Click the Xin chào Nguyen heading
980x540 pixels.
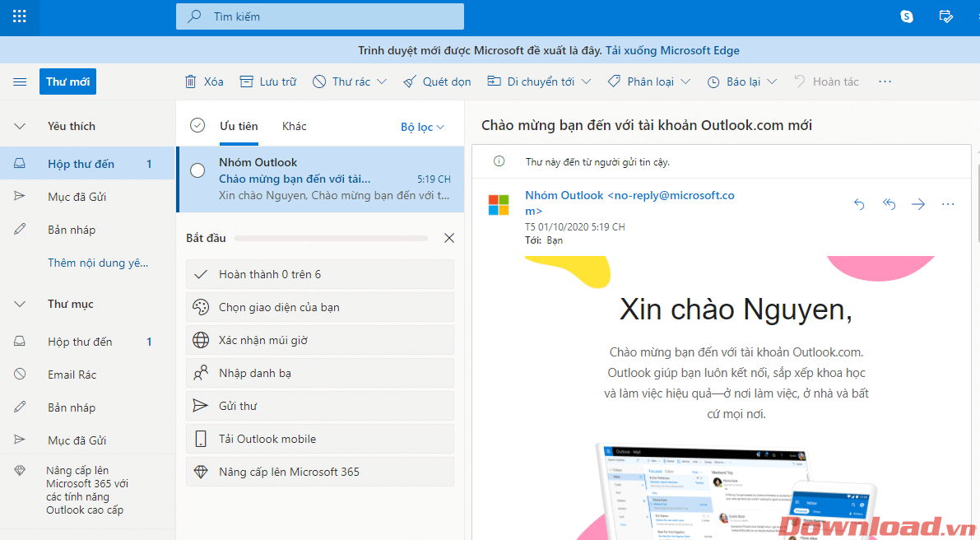736,310
